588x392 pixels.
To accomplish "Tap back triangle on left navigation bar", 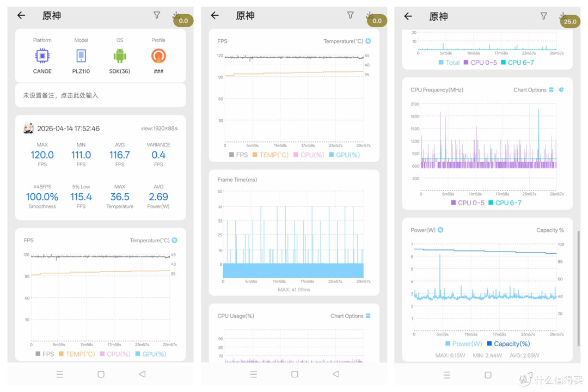I will [142, 374].
